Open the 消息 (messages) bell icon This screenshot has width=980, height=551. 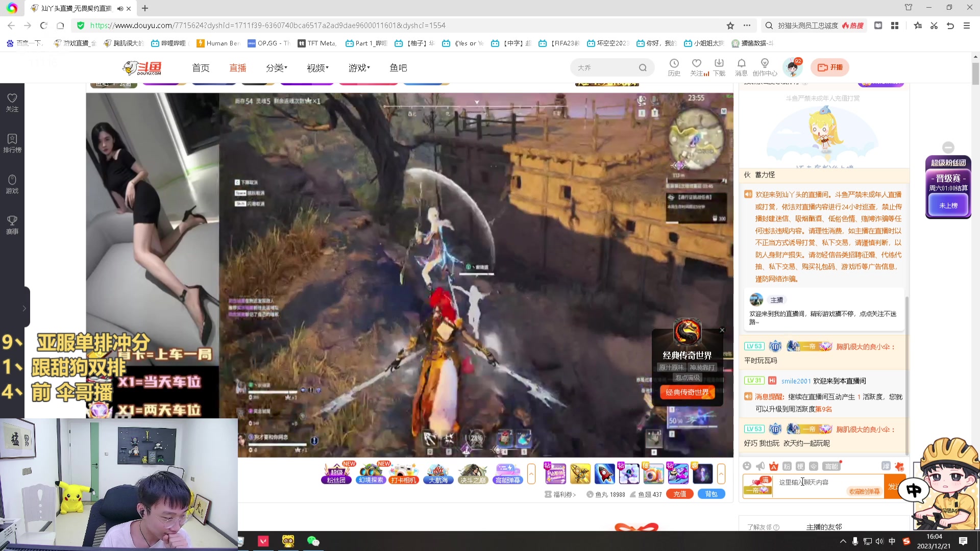(x=741, y=67)
